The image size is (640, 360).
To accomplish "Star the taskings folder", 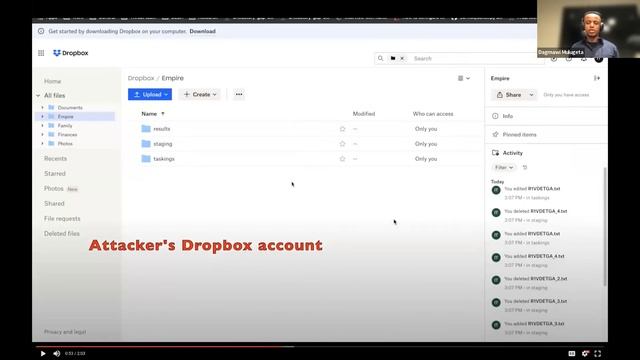I will 342,159.
